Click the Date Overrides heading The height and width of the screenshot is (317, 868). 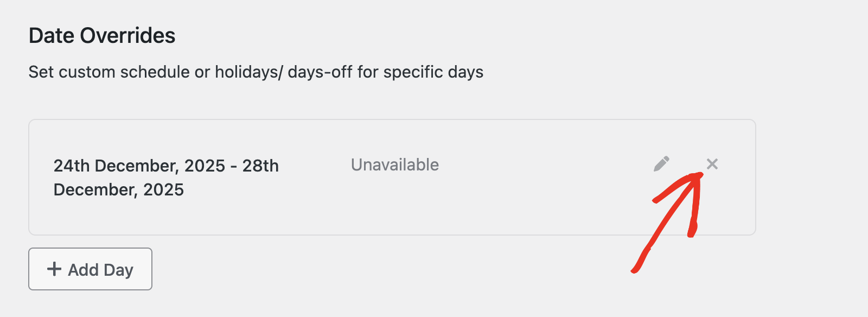tap(102, 35)
